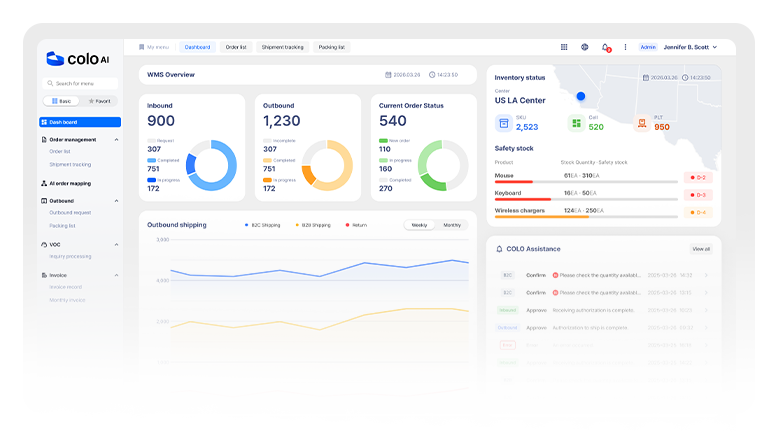
Task: Click the B2C Shipping legend marker
Action: click(247, 225)
